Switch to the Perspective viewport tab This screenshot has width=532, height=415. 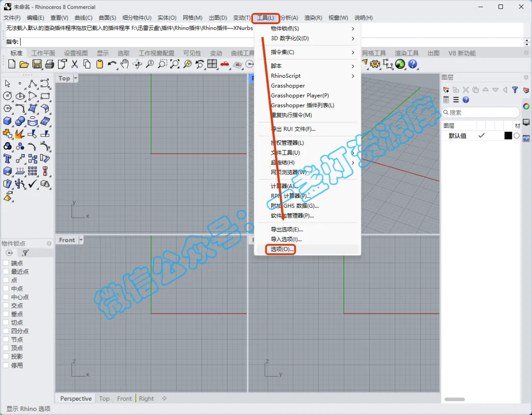pyautogui.click(x=76, y=398)
